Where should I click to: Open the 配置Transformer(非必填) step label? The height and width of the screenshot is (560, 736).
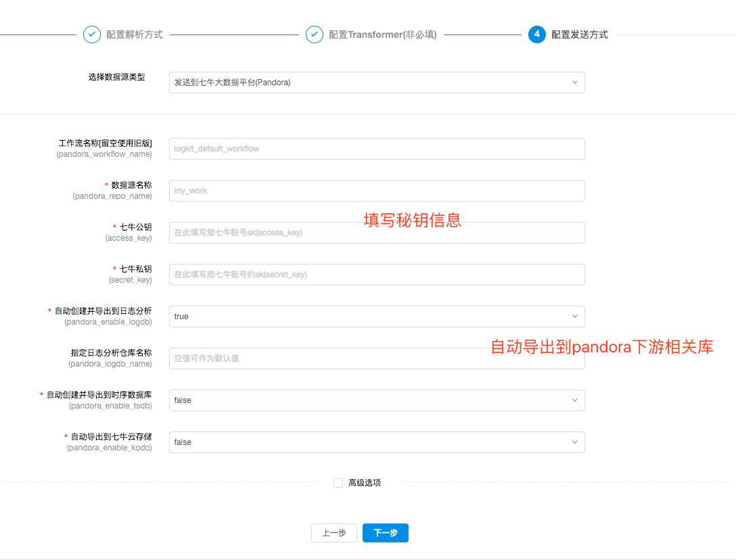pos(383,34)
